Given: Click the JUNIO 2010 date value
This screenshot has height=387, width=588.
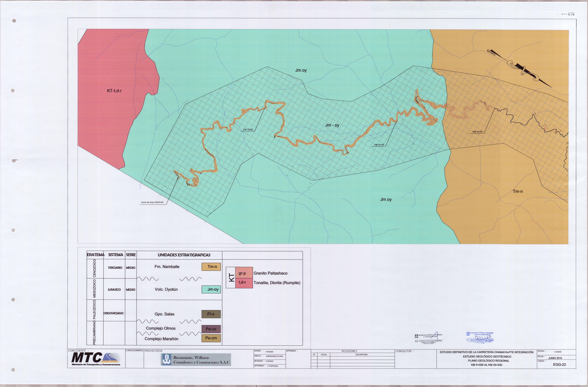Looking at the screenshot, I should (x=555, y=358).
